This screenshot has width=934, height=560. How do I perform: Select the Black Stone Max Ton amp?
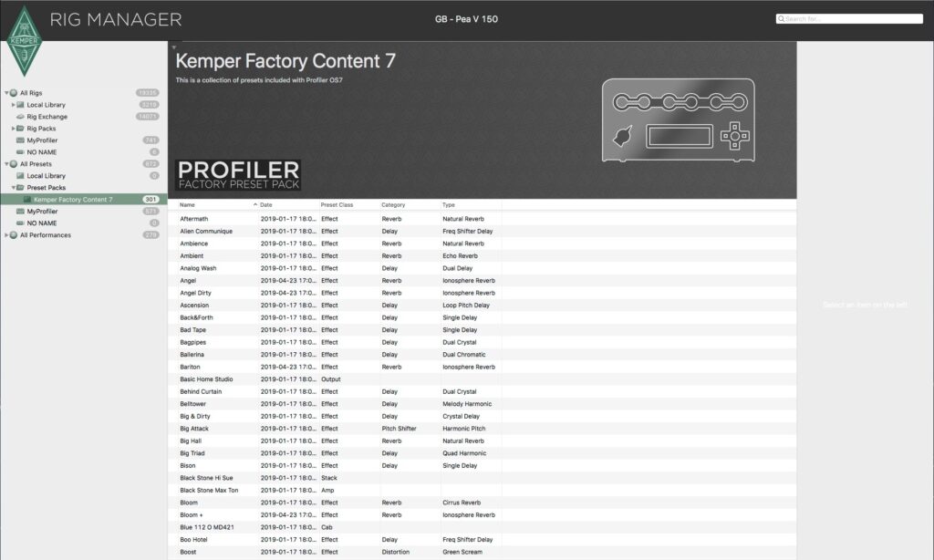point(482,491)
